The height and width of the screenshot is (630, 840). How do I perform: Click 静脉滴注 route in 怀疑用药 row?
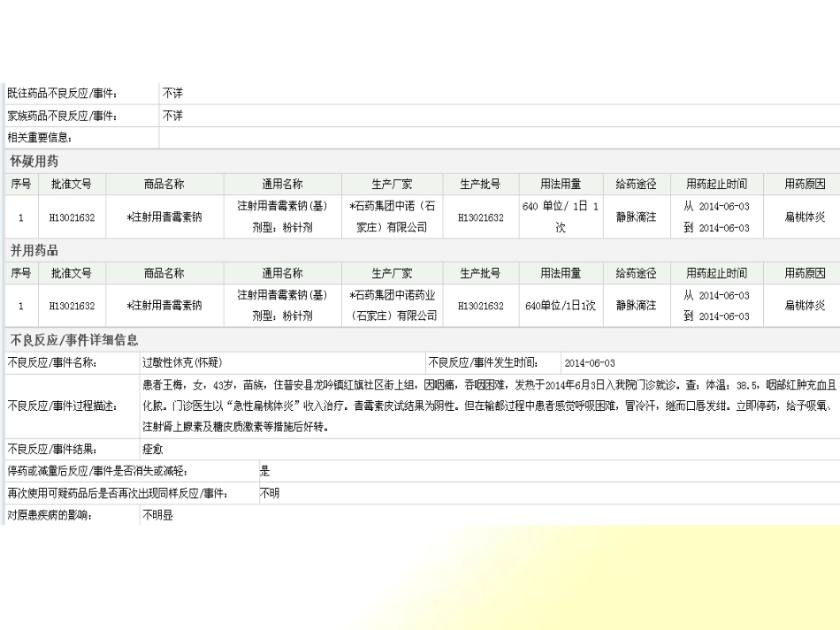point(637,216)
